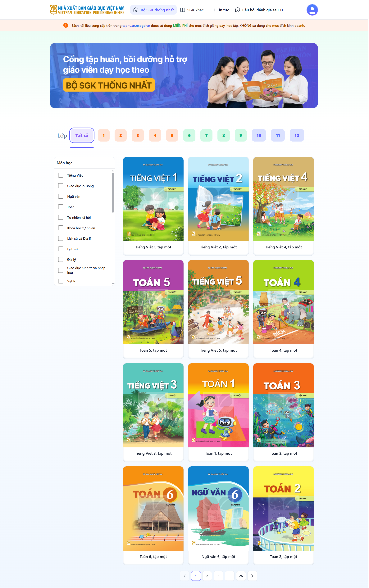Follow the taphuan.nxbgd.vn link

click(136, 26)
